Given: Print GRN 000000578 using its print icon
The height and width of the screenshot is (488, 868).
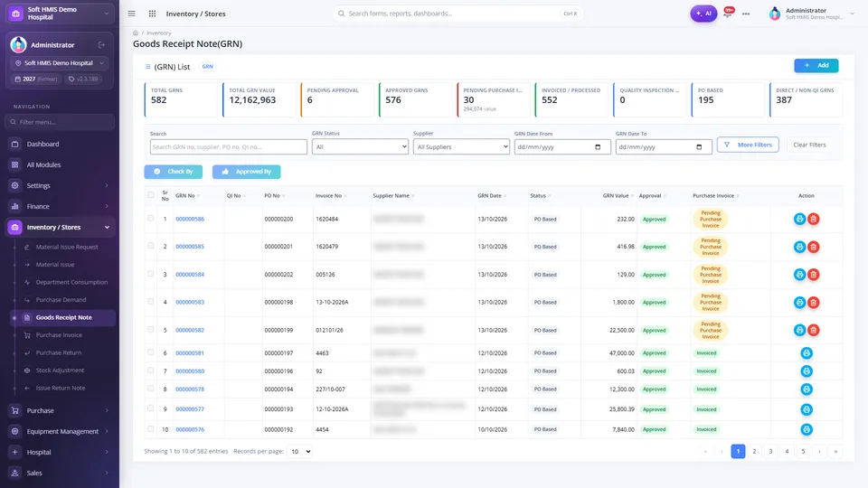Looking at the screenshot, I should click(807, 389).
